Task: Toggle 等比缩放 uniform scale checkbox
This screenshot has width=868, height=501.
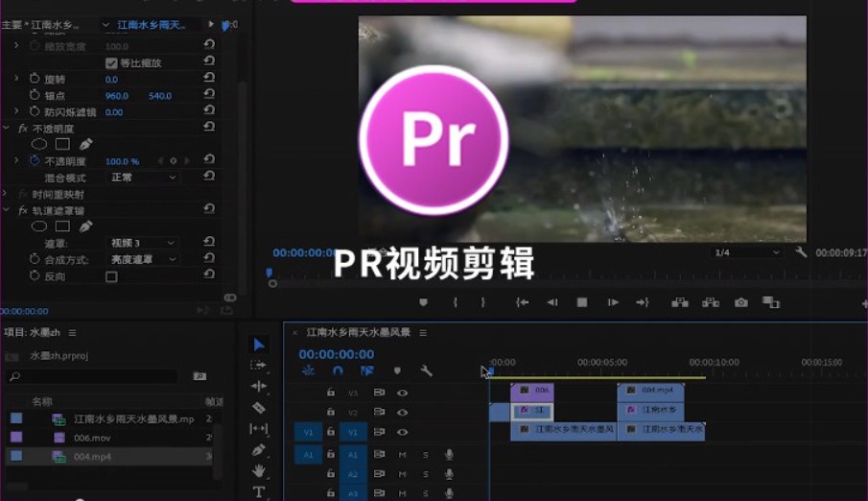Action: coord(111,63)
